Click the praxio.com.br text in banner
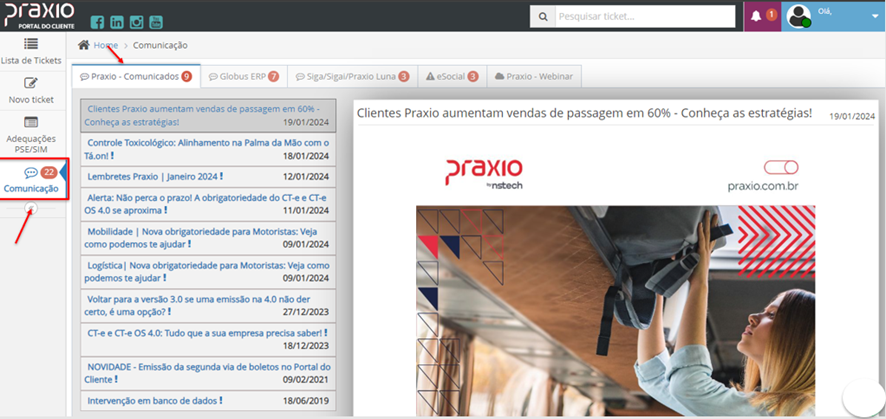Image resolution: width=886 pixels, height=419 pixels. pos(763,186)
